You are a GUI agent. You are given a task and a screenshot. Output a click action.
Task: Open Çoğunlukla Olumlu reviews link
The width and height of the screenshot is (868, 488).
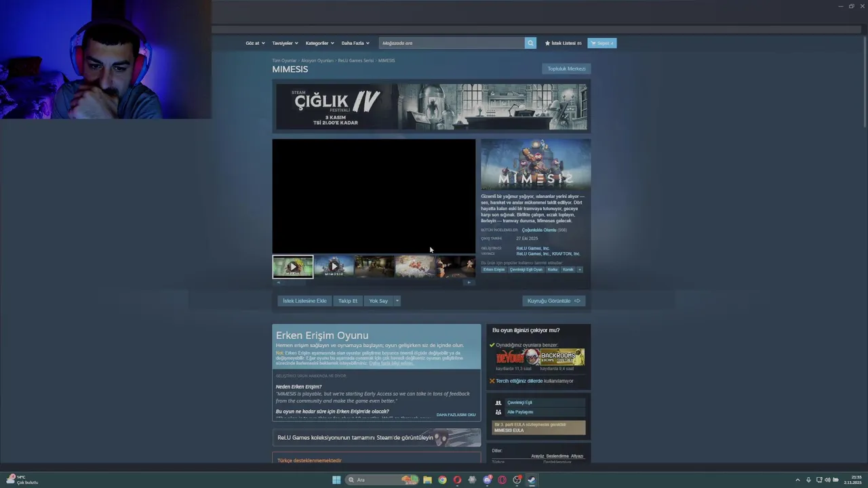pyautogui.click(x=539, y=230)
